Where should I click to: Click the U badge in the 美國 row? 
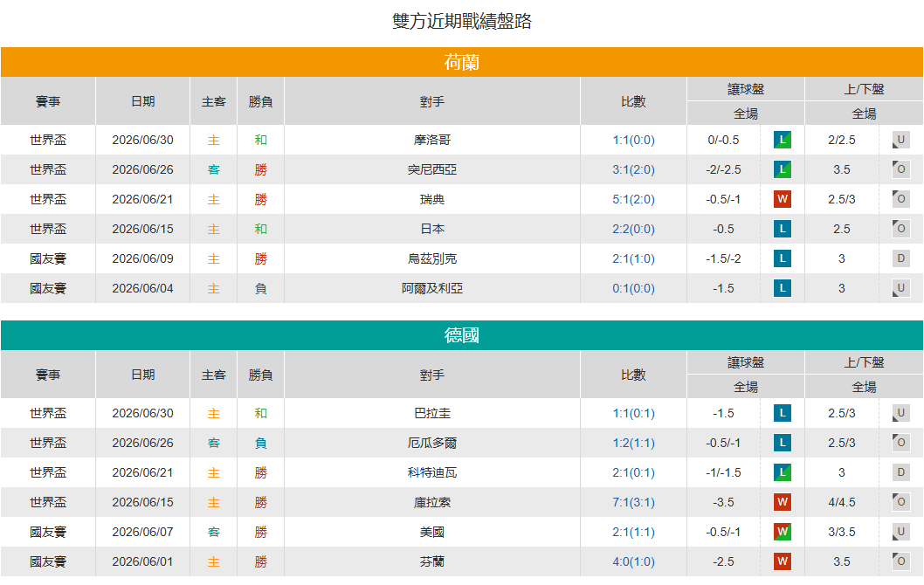tap(900, 532)
